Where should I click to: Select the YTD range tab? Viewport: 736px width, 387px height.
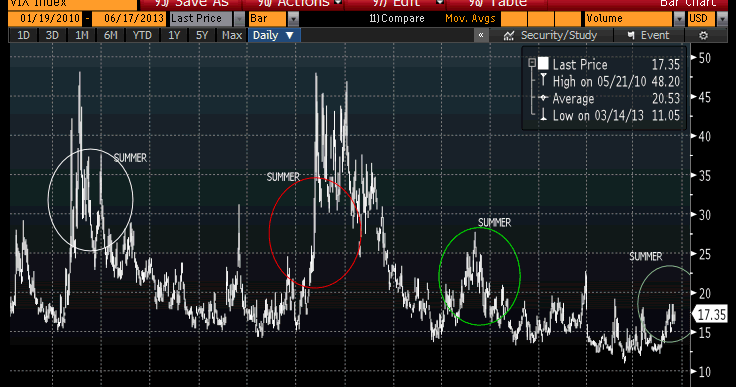coord(142,35)
